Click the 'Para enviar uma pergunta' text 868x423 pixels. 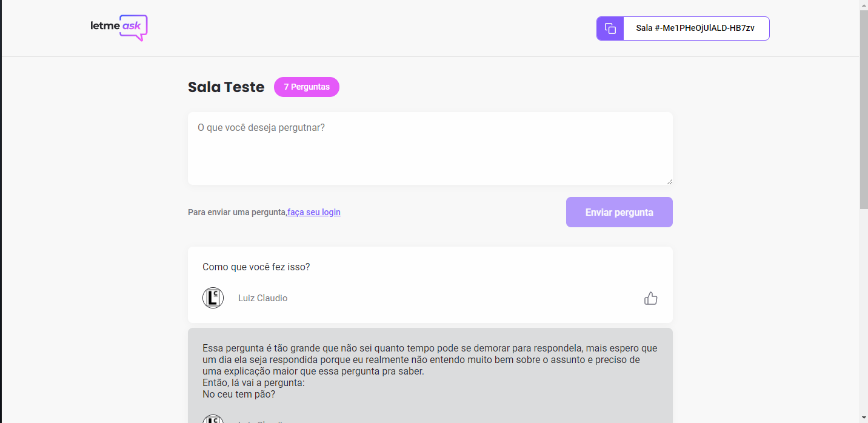coord(237,212)
